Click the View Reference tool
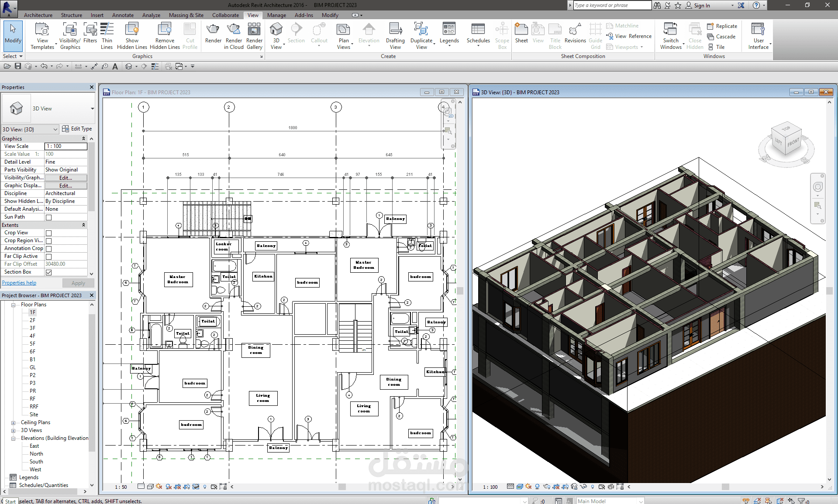Viewport: 838px width, 504px height. tap(629, 36)
